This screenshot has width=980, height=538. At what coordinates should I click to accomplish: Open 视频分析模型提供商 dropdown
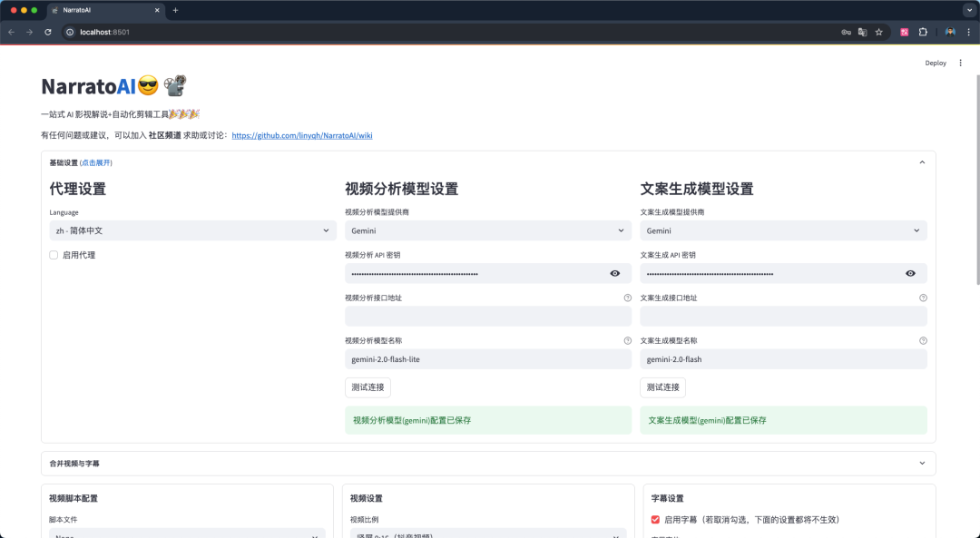(x=488, y=230)
